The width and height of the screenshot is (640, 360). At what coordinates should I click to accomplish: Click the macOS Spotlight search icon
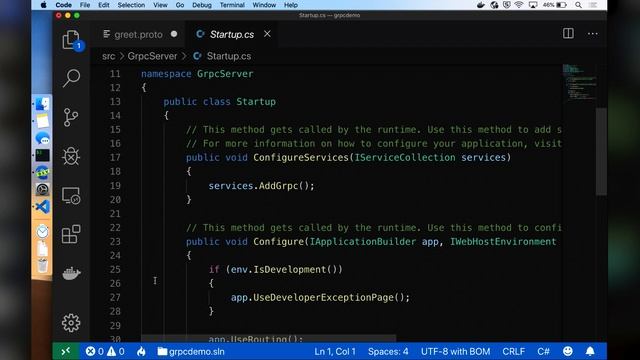pos(578,5)
